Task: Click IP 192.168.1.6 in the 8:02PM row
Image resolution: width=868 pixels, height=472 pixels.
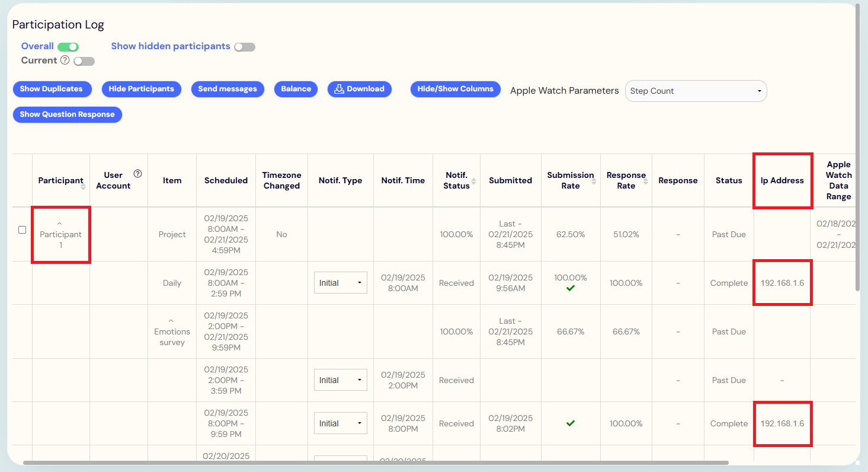Action: point(782,423)
